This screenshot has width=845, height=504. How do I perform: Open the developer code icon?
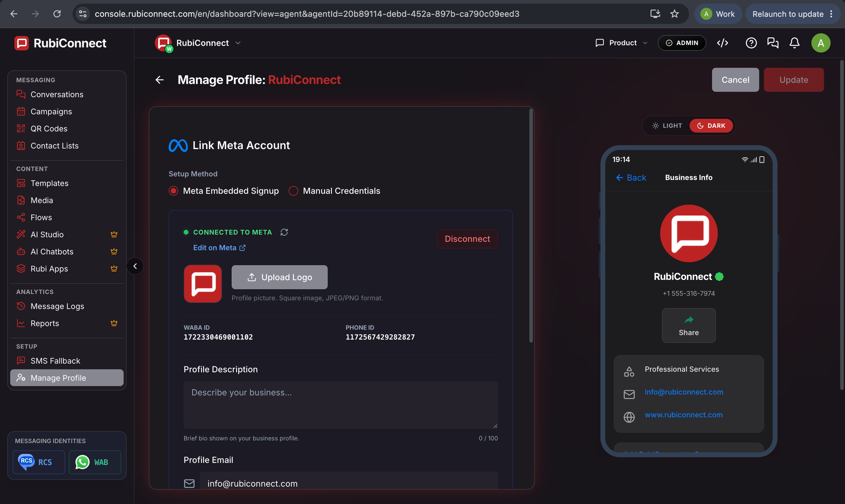point(722,43)
